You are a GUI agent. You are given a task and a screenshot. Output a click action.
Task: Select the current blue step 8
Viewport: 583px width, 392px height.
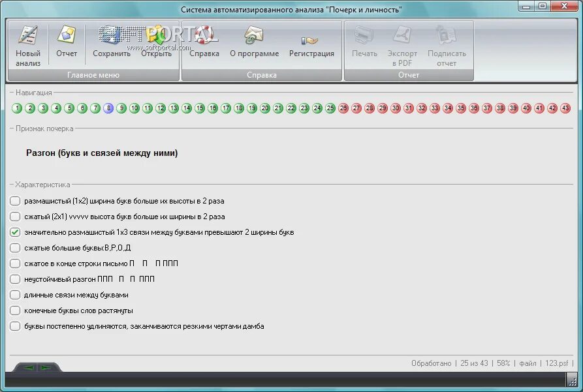point(108,108)
